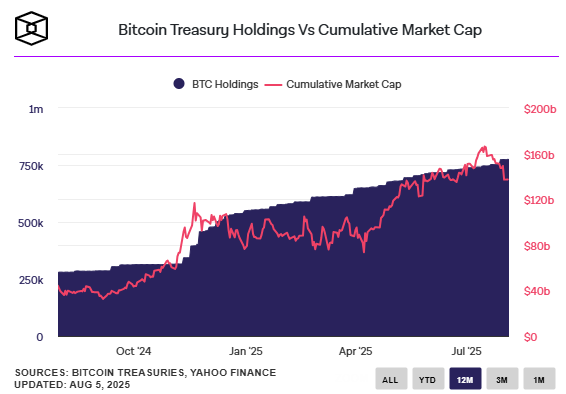Viewport: 566px width, 394px height.
Task: Click the Cumulative Market Cap legend text
Action: click(344, 84)
